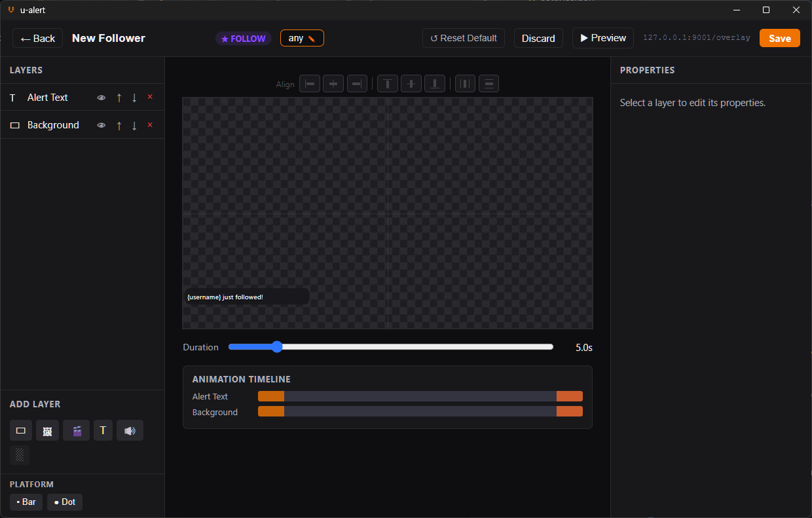Click the dotted-pattern add layer button

coord(20,455)
